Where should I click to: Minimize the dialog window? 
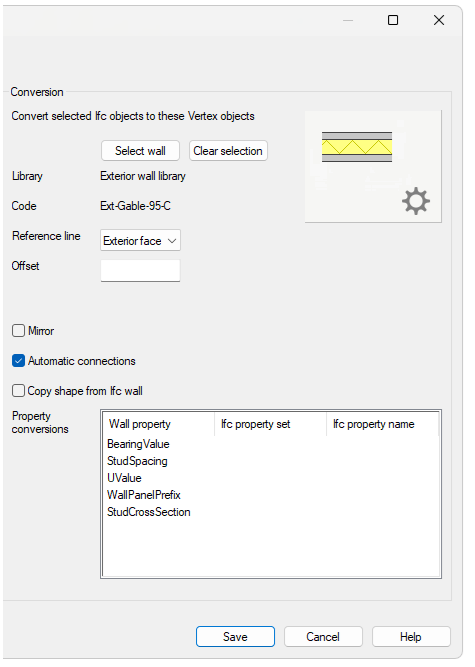[348, 20]
